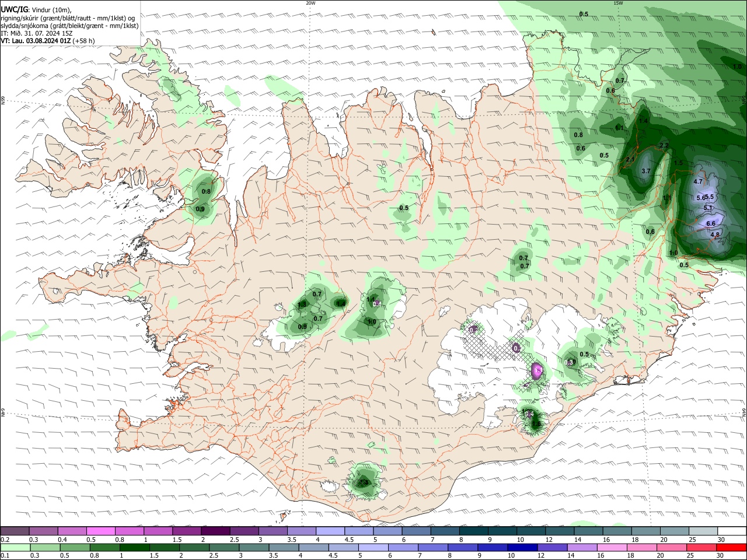The image size is (747, 560).
Task: Click the '12' label under the lower legend
Action: pyautogui.click(x=541, y=556)
